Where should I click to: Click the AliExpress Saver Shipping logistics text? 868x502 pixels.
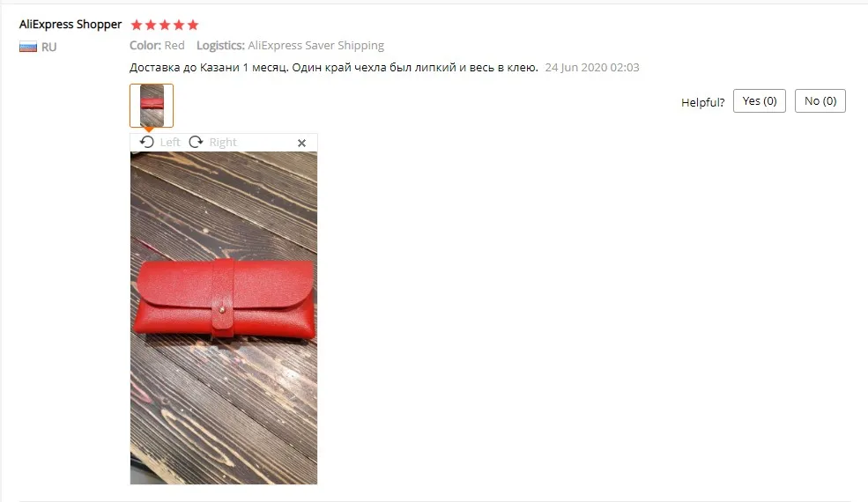click(x=315, y=46)
